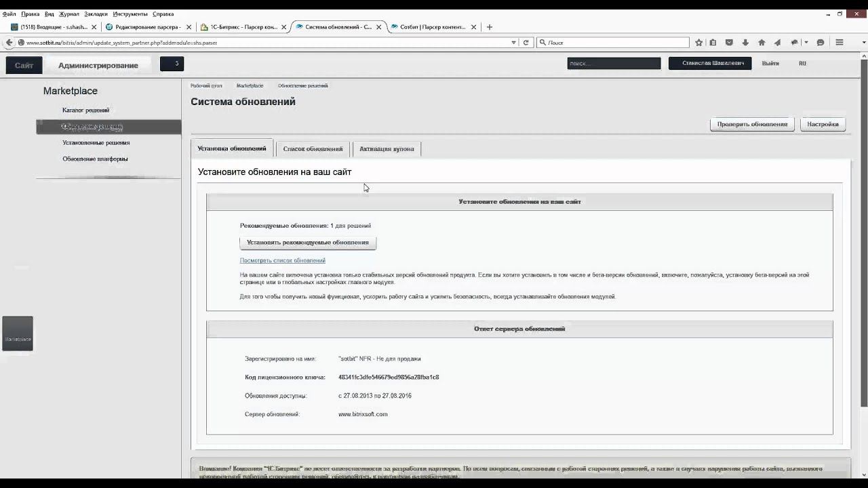
Task: Open Установленные решения sidebar item
Action: (x=96, y=142)
